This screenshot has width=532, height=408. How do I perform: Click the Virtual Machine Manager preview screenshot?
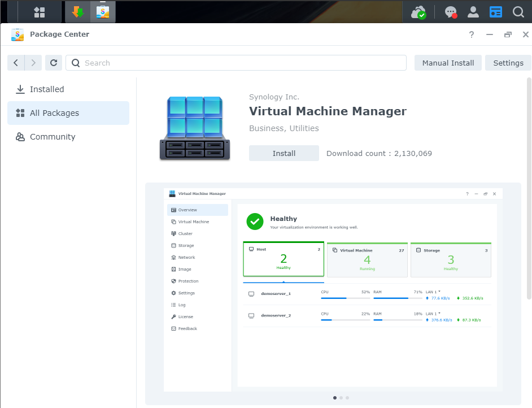pyautogui.click(x=333, y=290)
